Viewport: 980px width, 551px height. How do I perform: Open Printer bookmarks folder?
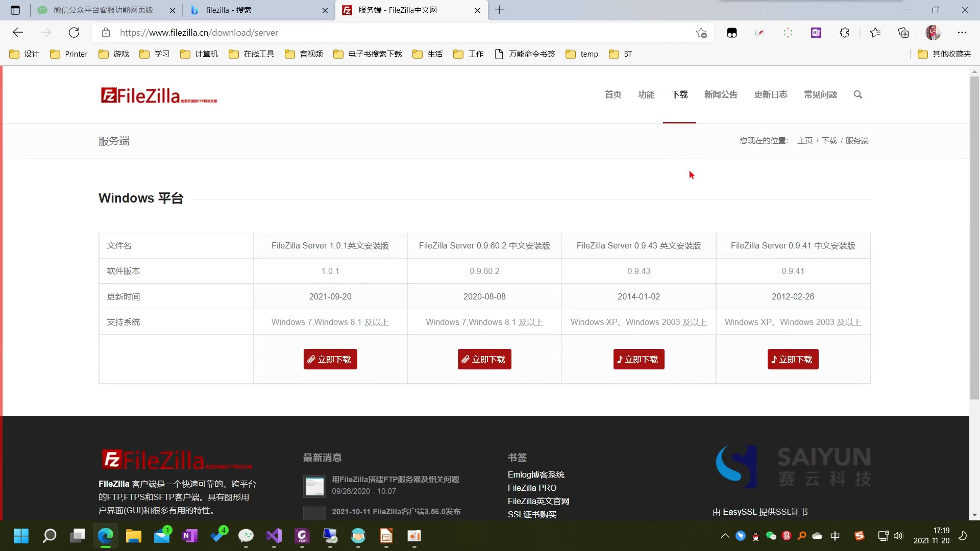(69, 54)
